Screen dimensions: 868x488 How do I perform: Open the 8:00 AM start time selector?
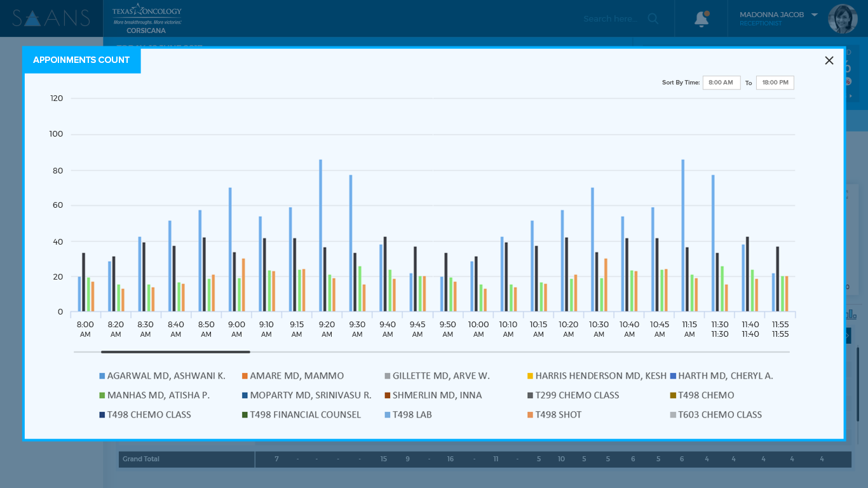tap(721, 83)
